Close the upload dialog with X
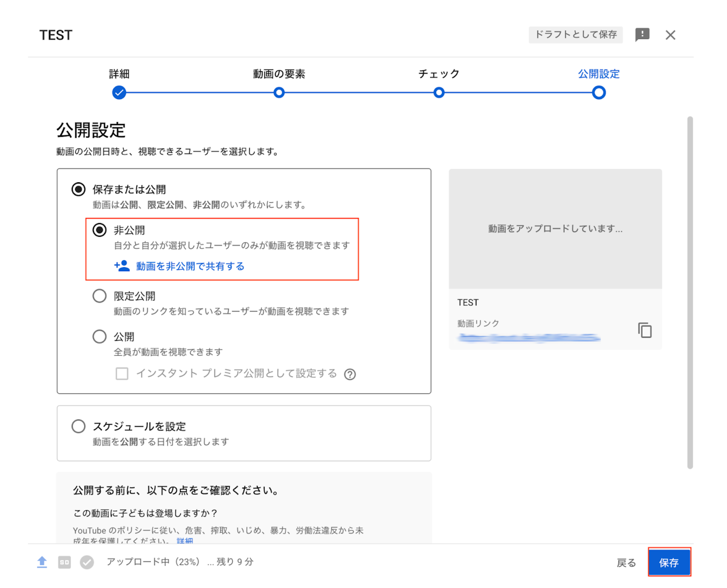 pyautogui.click(x=670, y=35)
